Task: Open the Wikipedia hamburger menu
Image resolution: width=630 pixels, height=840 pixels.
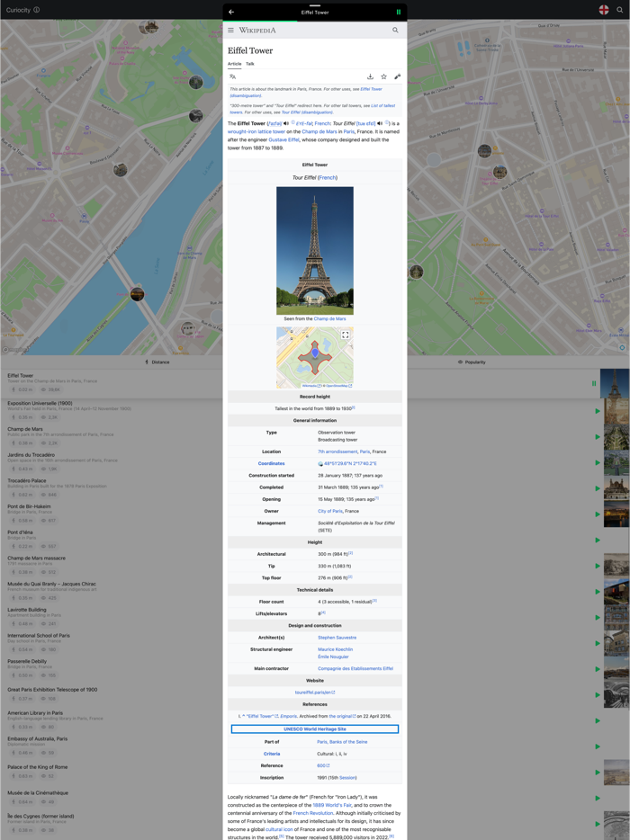Action: (230, 31)
